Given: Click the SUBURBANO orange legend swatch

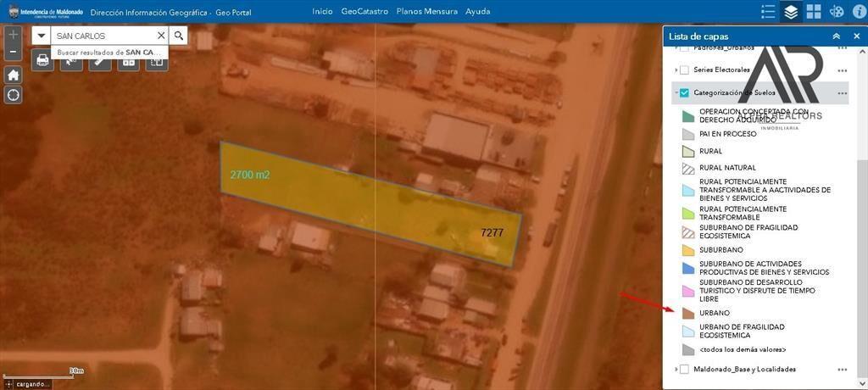Looking at the screenshot, I should pyautogui.click(x=688, y=250).
